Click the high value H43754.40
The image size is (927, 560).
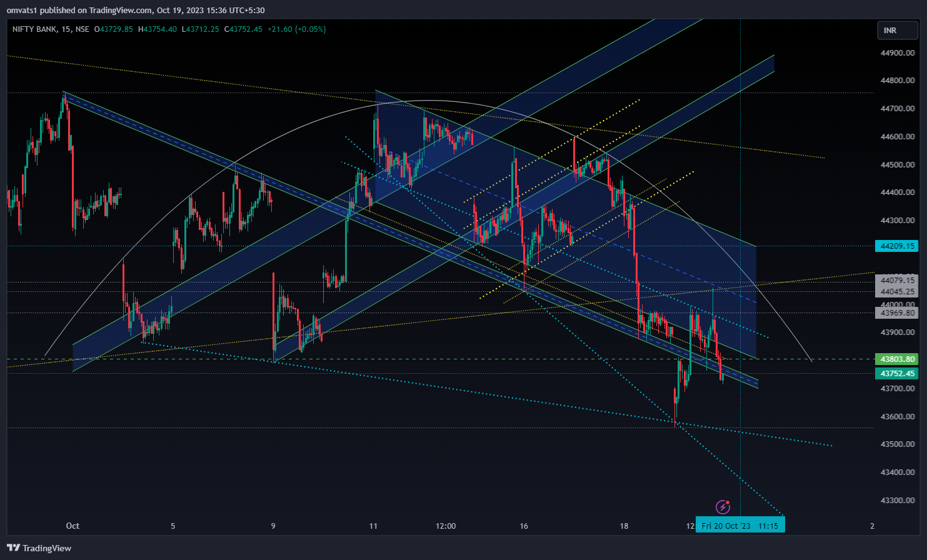click(x=158, y=29)
